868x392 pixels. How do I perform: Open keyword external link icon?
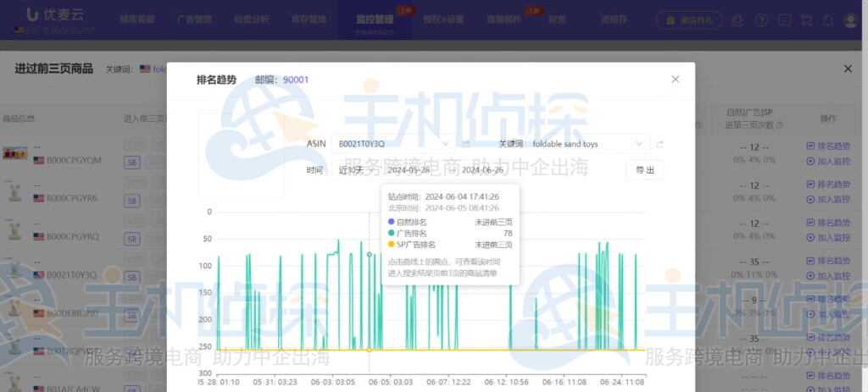(659, 144)
